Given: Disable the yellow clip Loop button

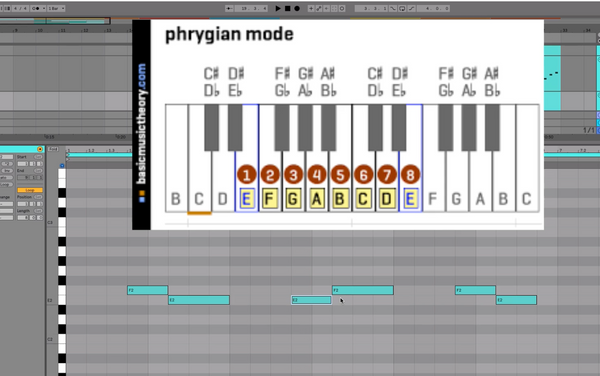Looking at the screenshot, I should pyautogui.click(x=30, y=190).
